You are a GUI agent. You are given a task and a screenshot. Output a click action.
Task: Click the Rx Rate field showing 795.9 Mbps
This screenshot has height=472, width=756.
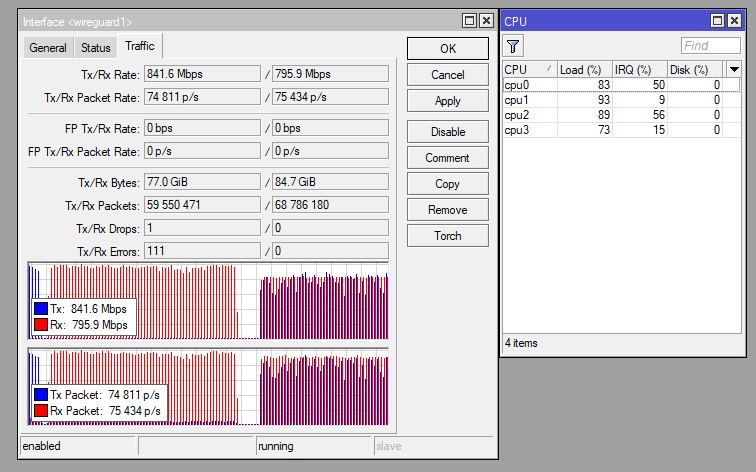[x=330, y=74]
